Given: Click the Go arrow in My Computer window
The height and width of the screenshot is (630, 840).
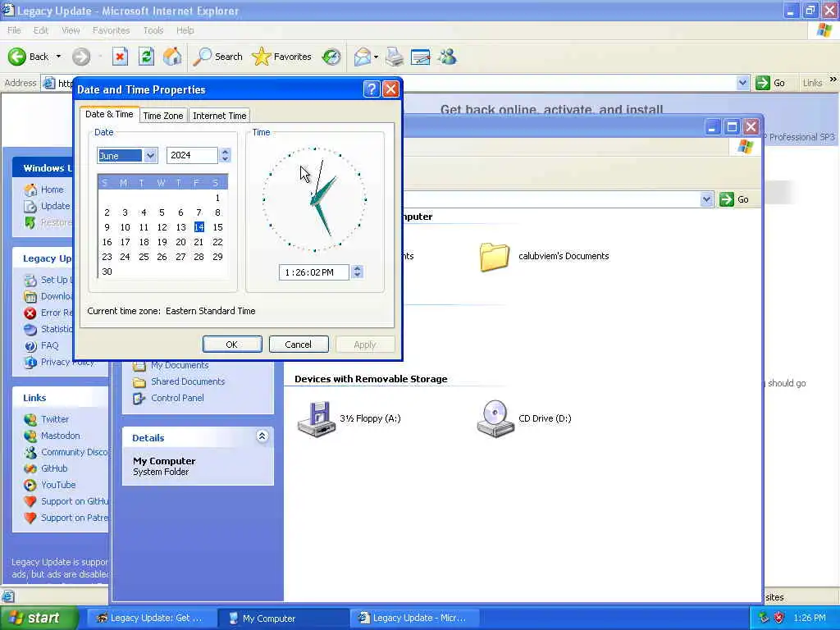Looking at the screenshot, I should point(727,199).
